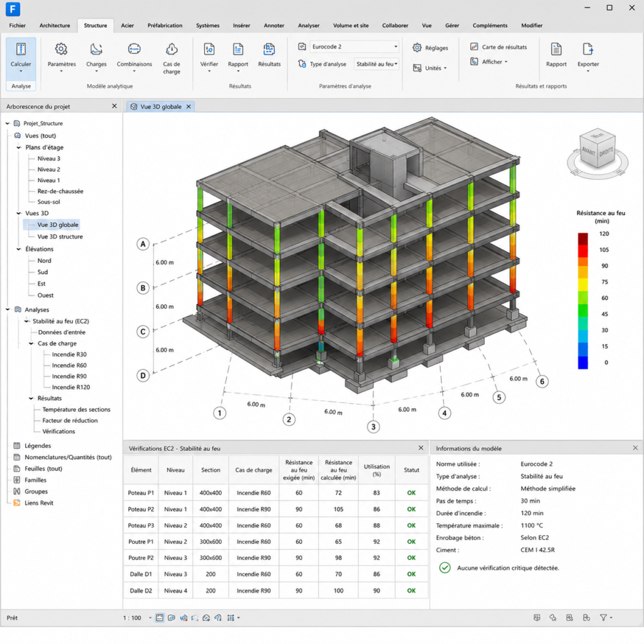Open the Stabilité au feu dropdown
This screenshot has height=644, width=644.
coord(377,64)
